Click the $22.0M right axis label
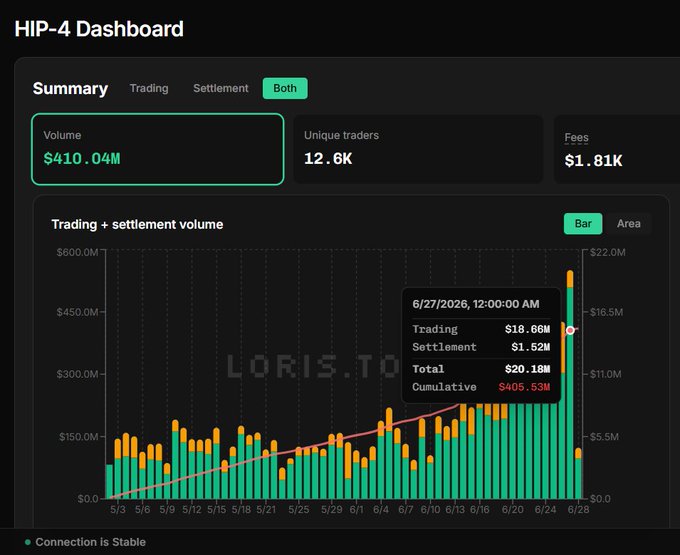 [x=608, y=252]
